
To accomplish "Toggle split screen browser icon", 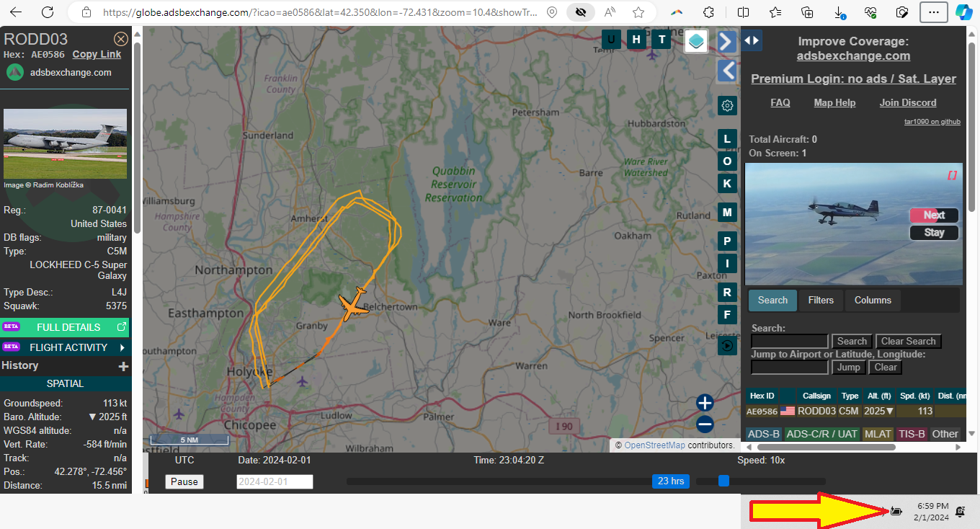I will [x=744, y=12].
